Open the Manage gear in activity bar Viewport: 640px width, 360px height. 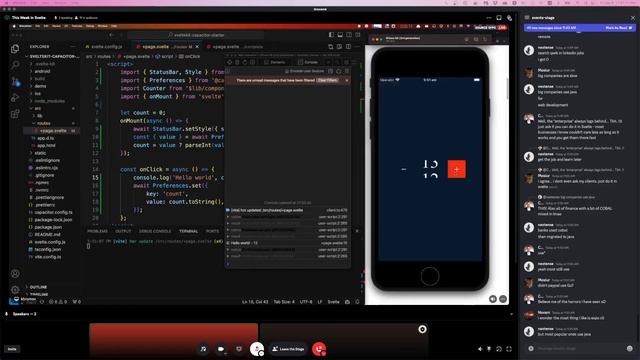click(15, 290)
